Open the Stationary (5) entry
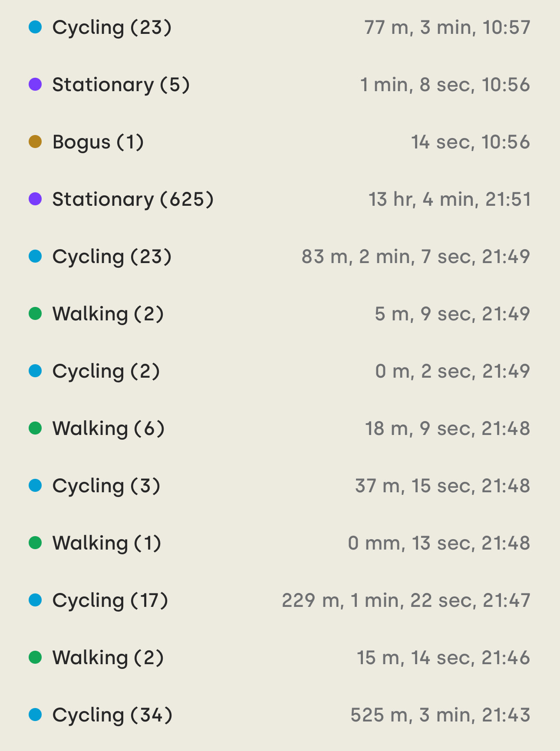 pos(280,85)
